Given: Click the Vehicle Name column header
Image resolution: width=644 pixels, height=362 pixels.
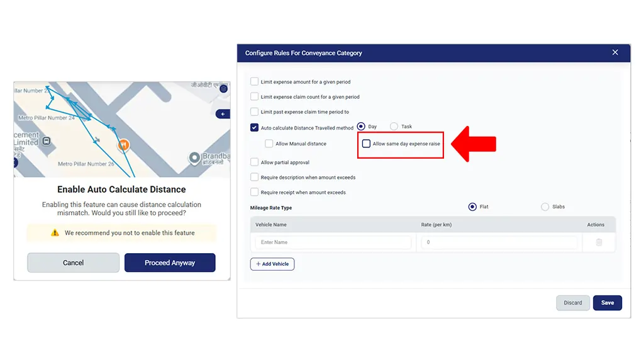Looking at the screenshot, I should [x=271, y=225].
